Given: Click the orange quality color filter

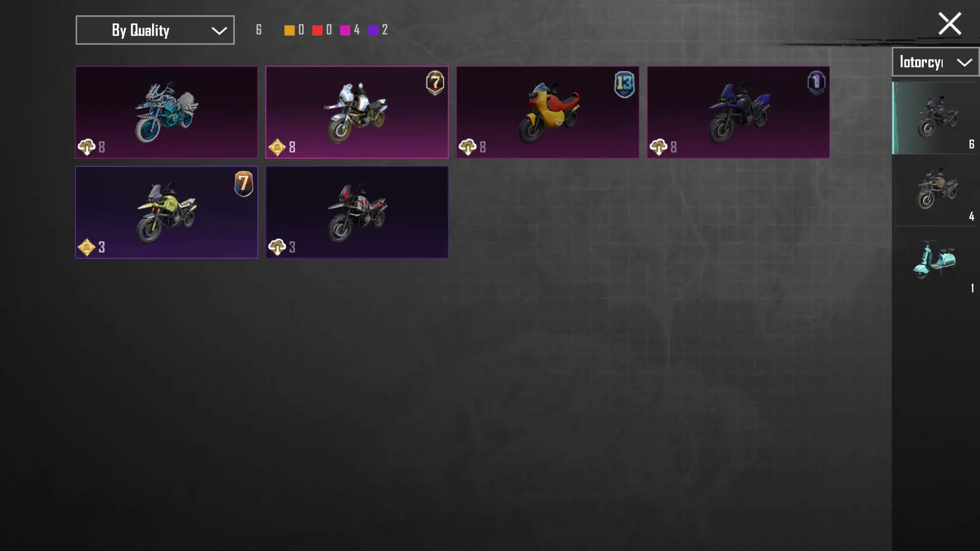Looking at the screenshot, I should (x=289, y=31).
